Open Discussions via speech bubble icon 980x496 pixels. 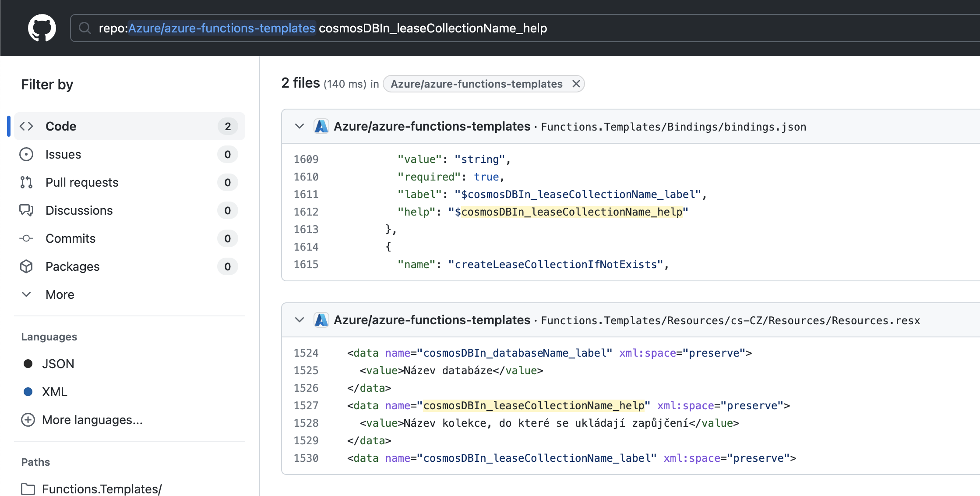point(26,210)
